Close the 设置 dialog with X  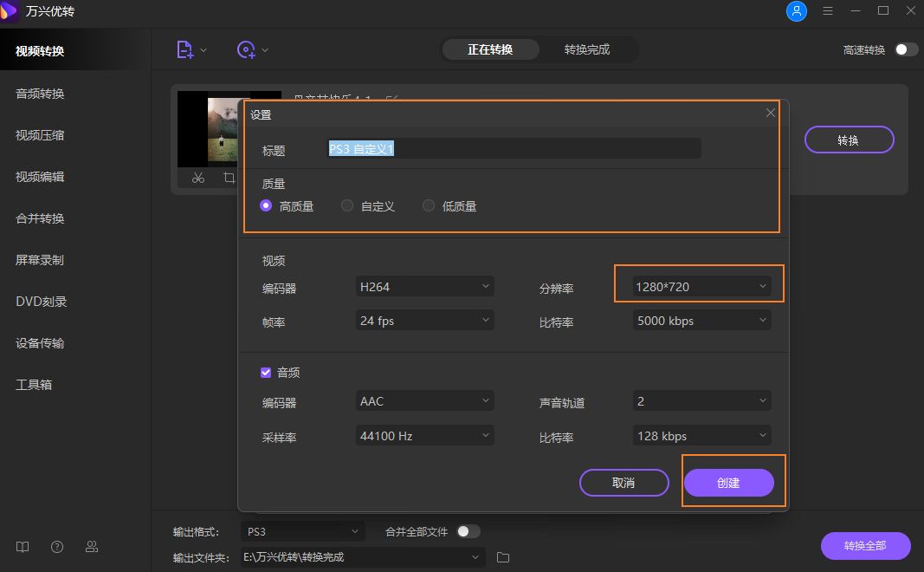tap(770, 113)
